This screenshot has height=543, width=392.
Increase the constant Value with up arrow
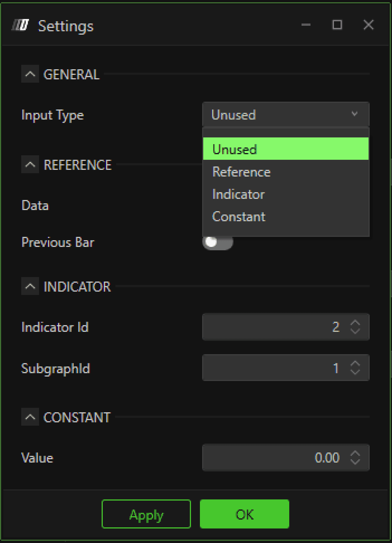355,453
